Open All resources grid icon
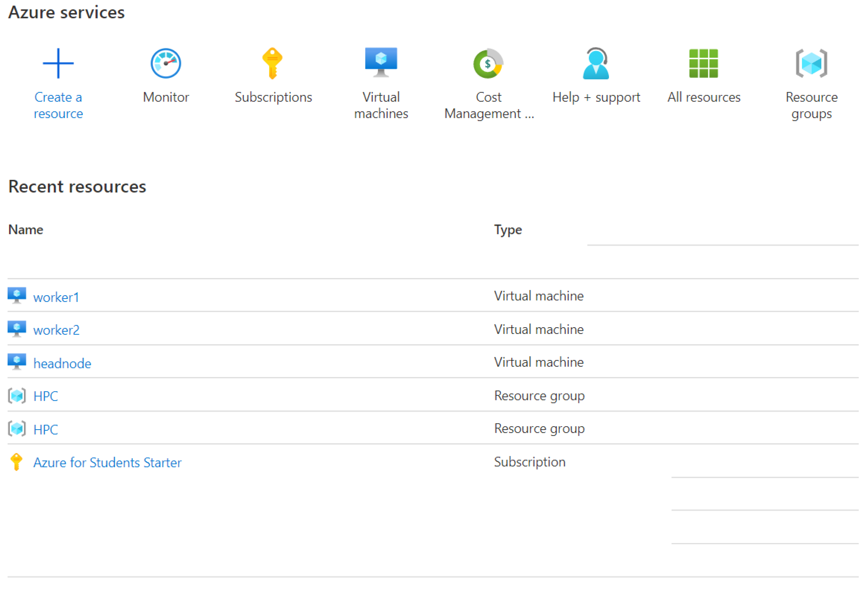This screenshot has width=868, height=590. click(x=704, y=63)
